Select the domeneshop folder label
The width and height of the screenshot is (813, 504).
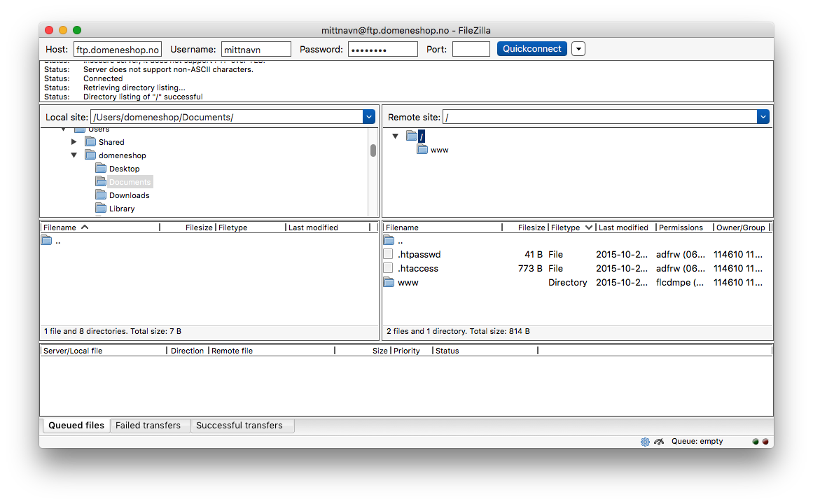point(123,155)
